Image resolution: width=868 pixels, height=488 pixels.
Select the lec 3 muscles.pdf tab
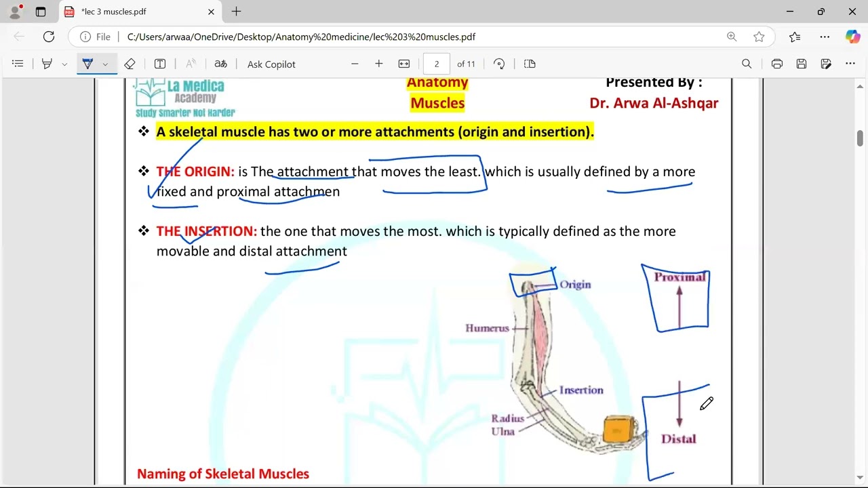(x=139, y=12)
